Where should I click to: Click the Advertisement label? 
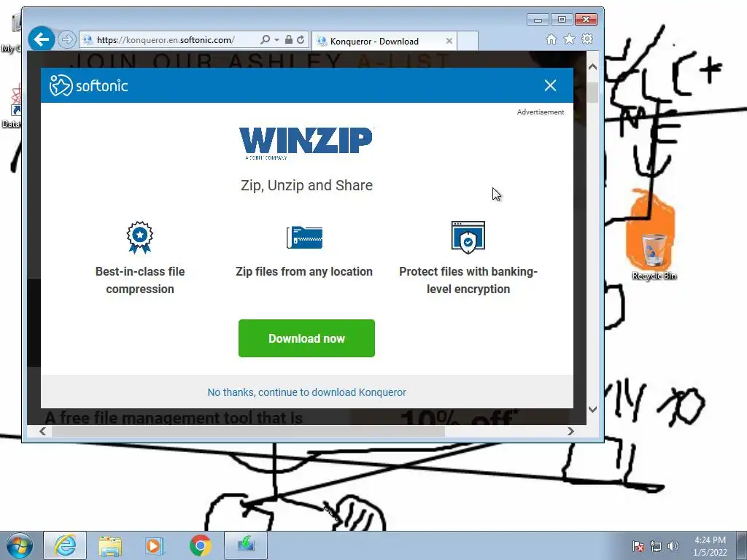pos(541,112)
